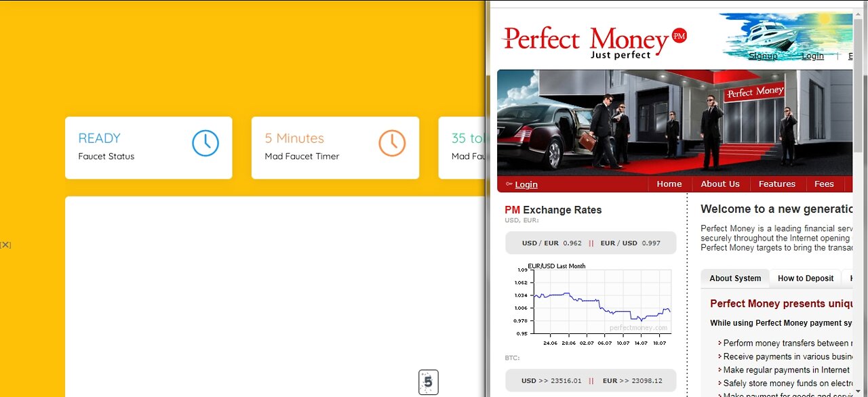Screen dimensions: 868x397
Task: Click the key icon beside Login in red bar
Action: 509,184
